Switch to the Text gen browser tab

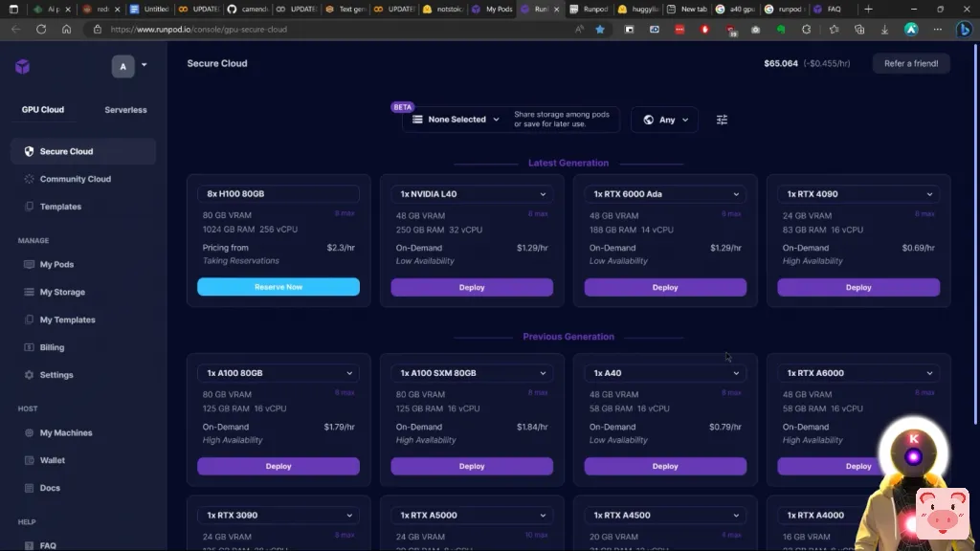347,9
